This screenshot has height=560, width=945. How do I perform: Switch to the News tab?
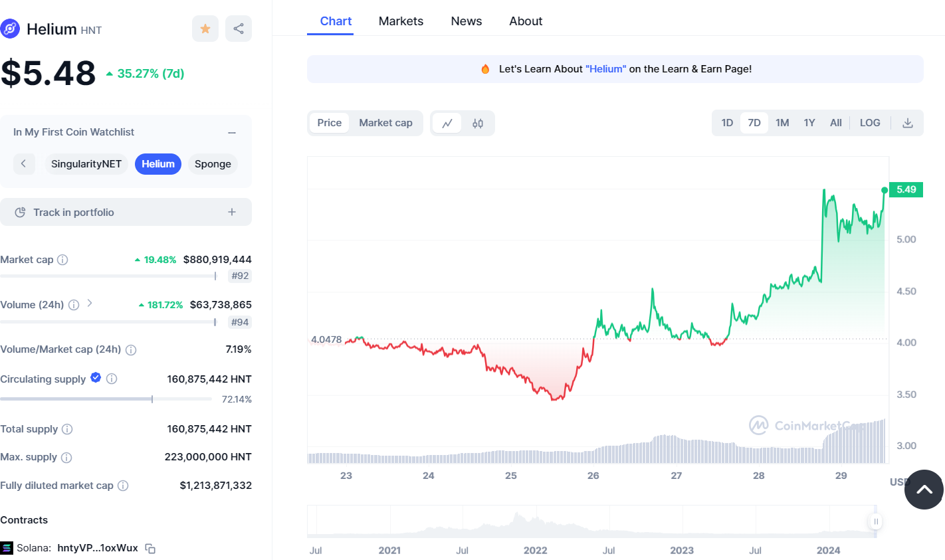[467, 21]
